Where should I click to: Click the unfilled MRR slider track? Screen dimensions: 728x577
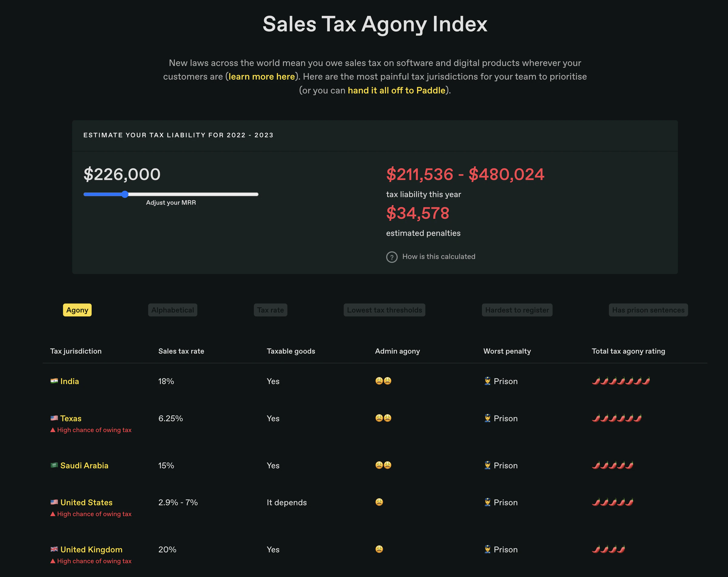point(194,194)
